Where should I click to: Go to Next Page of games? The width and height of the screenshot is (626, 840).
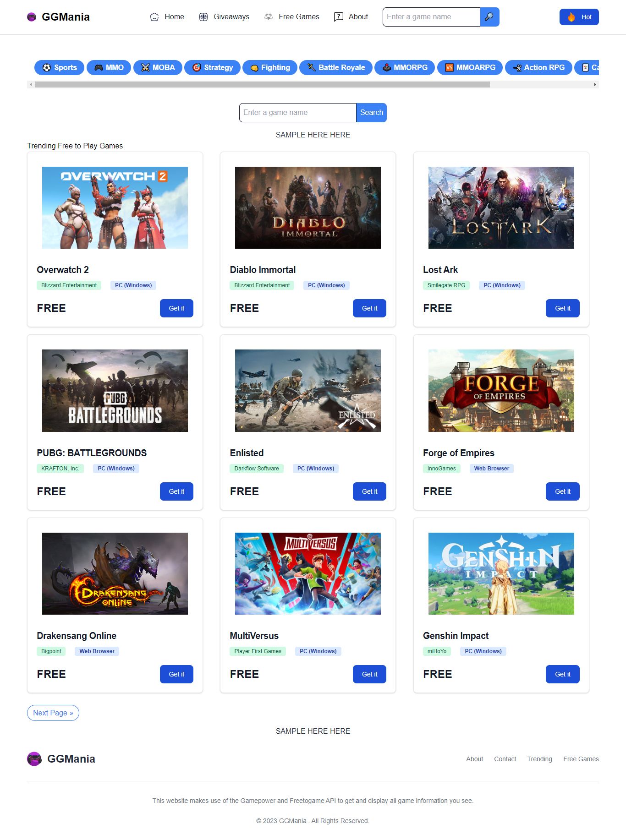tap(53, 713)
